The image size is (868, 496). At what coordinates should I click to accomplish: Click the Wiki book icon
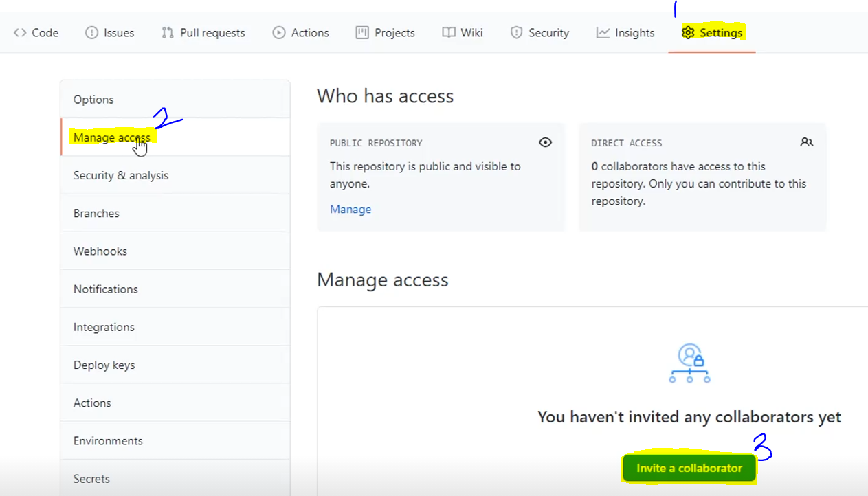(449, 32)
